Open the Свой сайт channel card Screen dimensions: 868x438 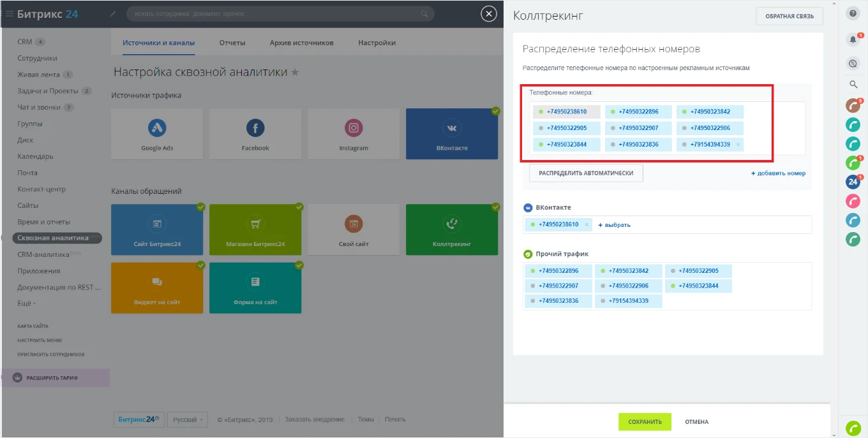354,230
